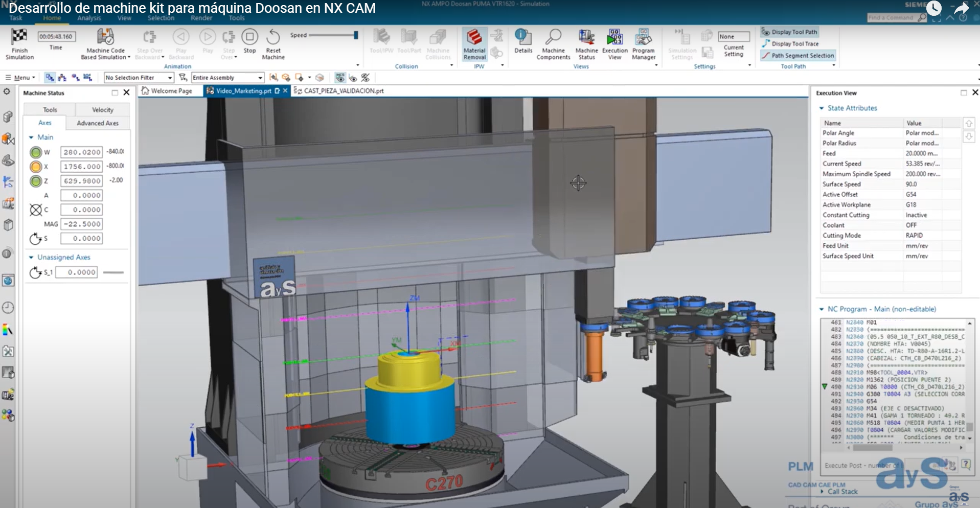Open the Execution View ribbon icon
Viewport: 980px width, 508px height.
tap(614, 43)
